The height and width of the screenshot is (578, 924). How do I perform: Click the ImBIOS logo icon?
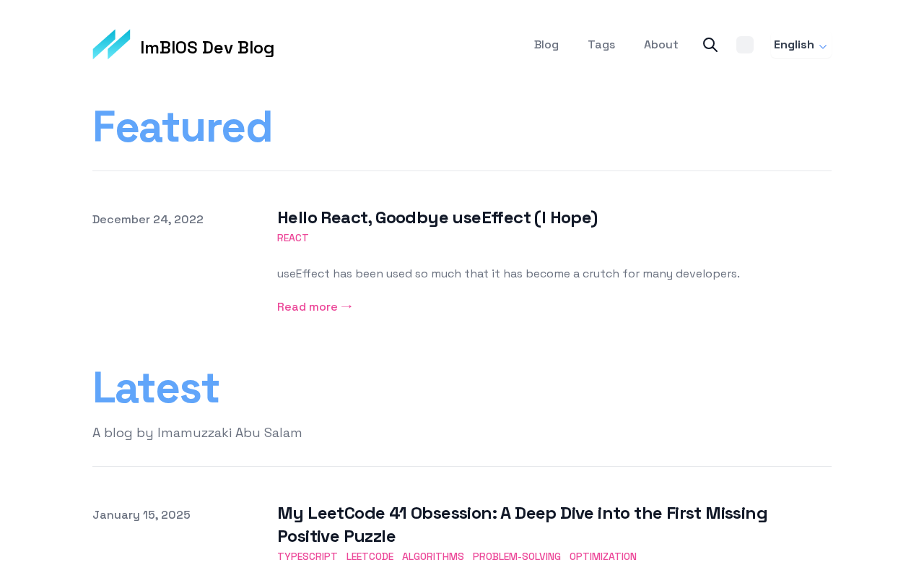[111, 45]
